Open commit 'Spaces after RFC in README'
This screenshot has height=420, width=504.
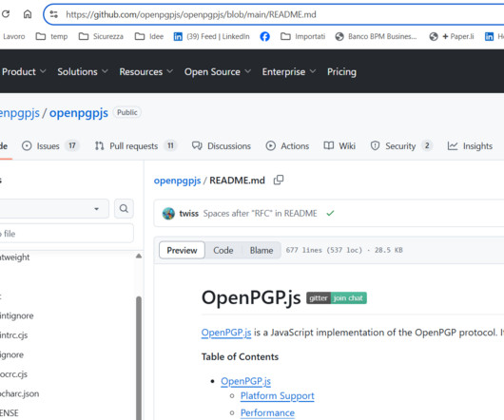260,214
